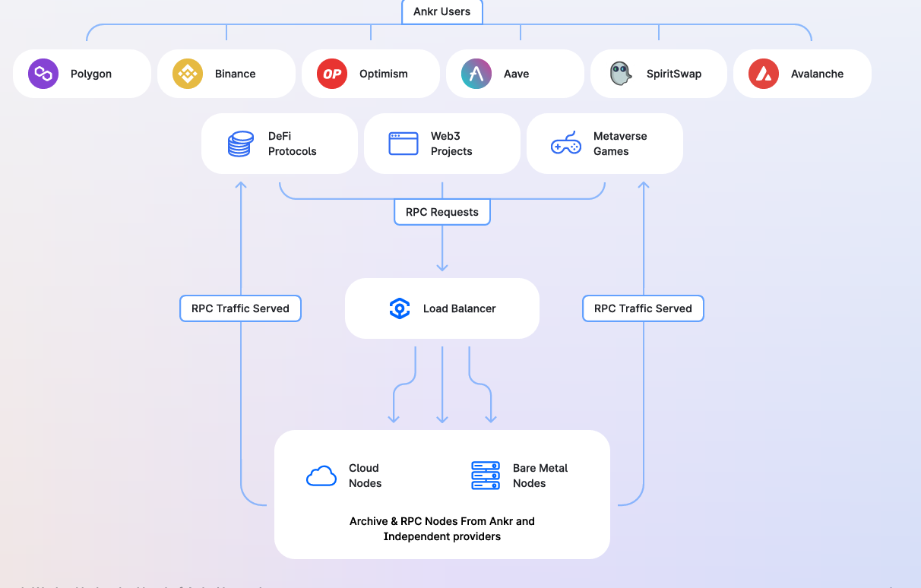Click the Web3 Projects browser window icon
The image size is (921, 588).
point(404,144)
